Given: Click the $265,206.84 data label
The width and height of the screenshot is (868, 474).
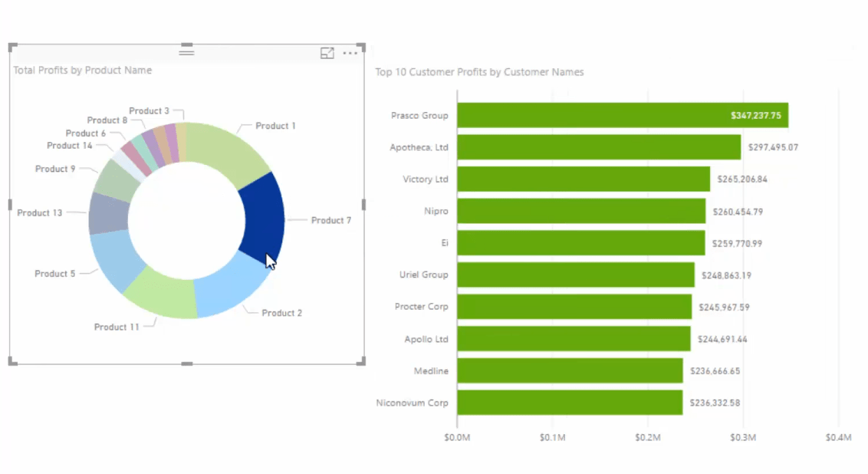Looking at the screenshot, I should pos(742,179).
